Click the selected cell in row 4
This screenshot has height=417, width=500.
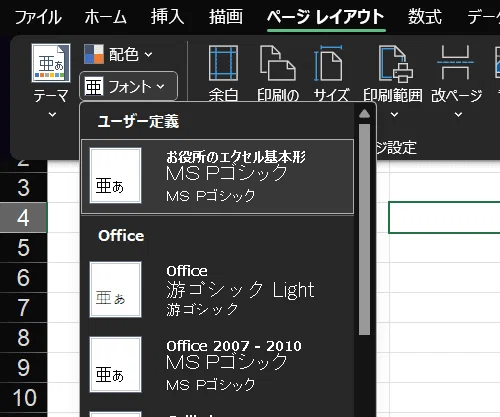[444, 217]
